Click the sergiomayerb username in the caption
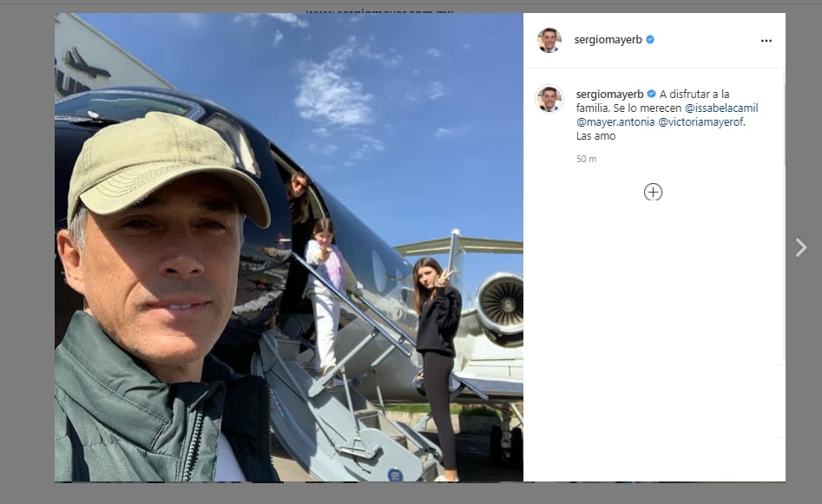Screen dimensions: 822x504 pyautogui.click(x=609, y=94)
